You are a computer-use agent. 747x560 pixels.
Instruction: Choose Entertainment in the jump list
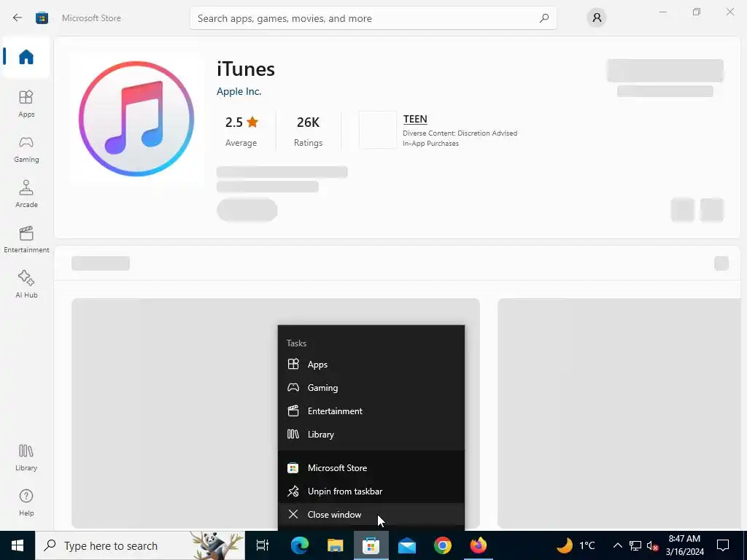tap(371, 411)
